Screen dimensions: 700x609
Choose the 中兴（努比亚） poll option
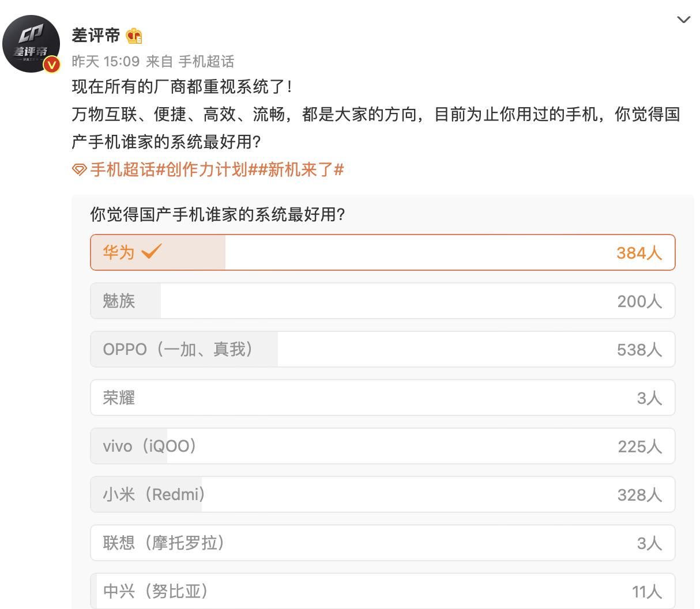tap(383, 591)
